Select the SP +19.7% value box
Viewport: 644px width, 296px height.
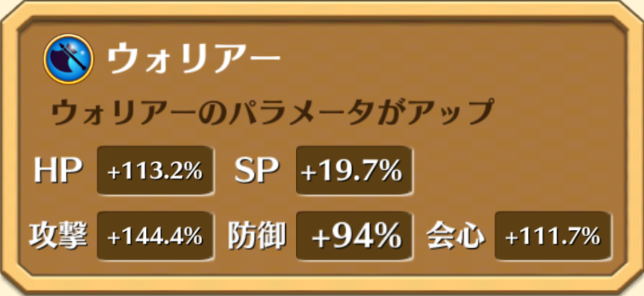click(354, 171)
